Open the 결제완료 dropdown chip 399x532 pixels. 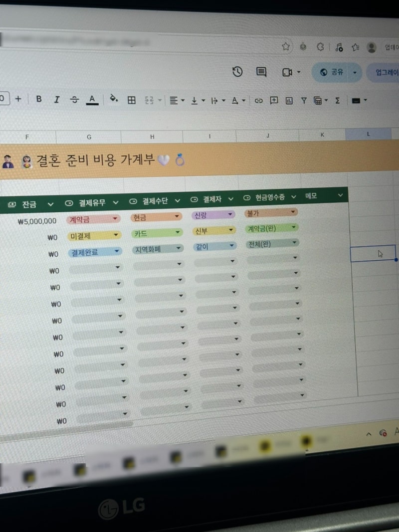point(95,252)
